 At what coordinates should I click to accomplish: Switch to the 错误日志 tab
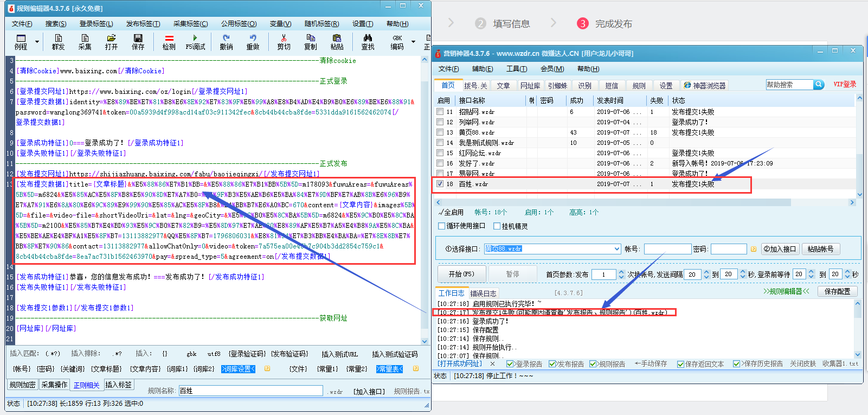tap(483, 293)
